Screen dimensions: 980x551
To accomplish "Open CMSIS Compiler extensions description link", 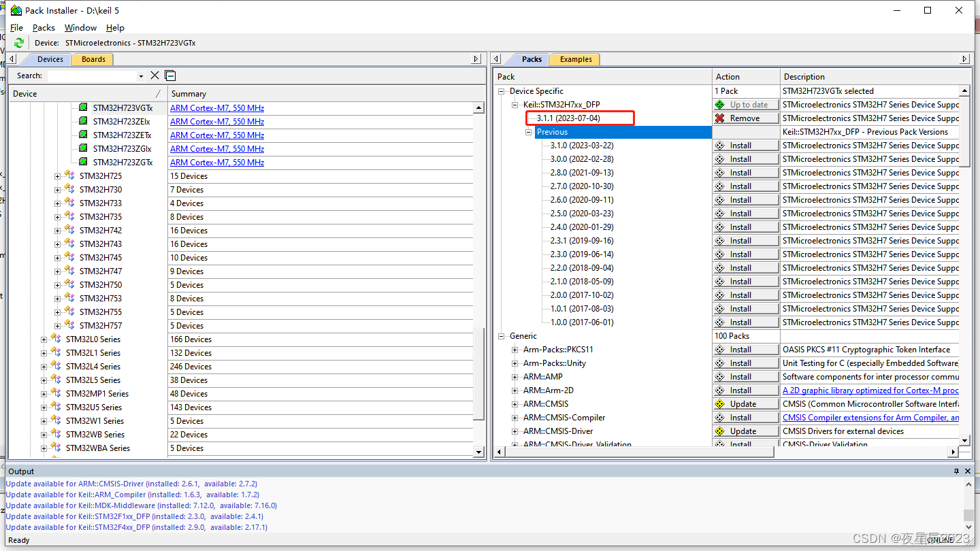I will coord(870,418).
